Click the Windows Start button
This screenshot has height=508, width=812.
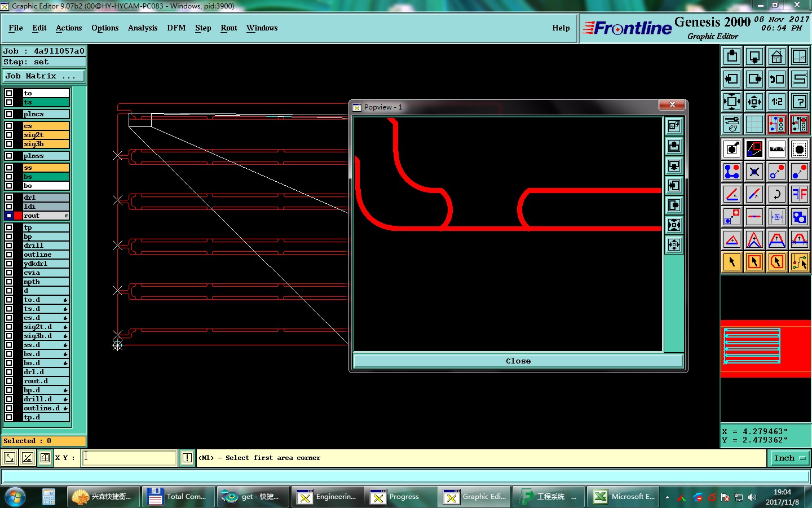(15, 497)
